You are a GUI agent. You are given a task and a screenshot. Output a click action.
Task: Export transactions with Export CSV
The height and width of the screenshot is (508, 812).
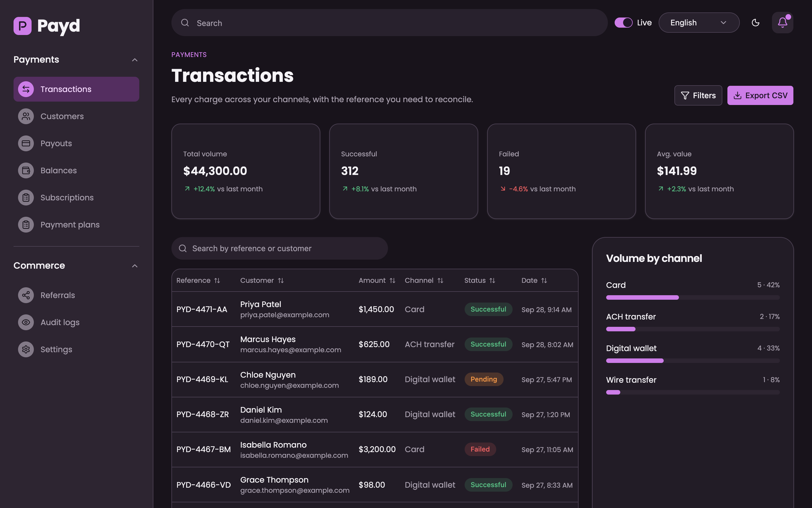tap(760, 95)
